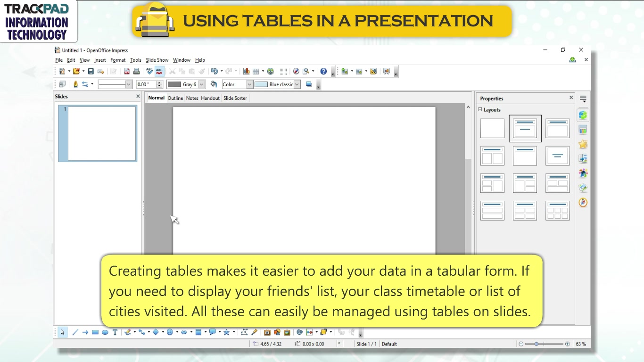Insert a smiley symbol shape
Image resolution: width=644 pixels, height=362 pixels.
170,332
